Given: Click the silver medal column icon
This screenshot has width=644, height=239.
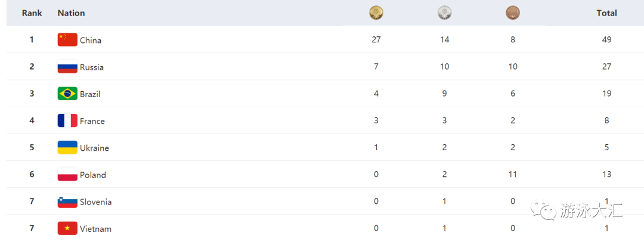Looking at the screenshot, I should tap(444, 13).
